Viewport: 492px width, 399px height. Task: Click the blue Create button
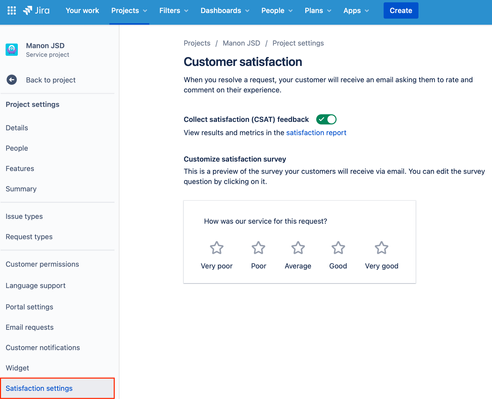tap(401, 11)
